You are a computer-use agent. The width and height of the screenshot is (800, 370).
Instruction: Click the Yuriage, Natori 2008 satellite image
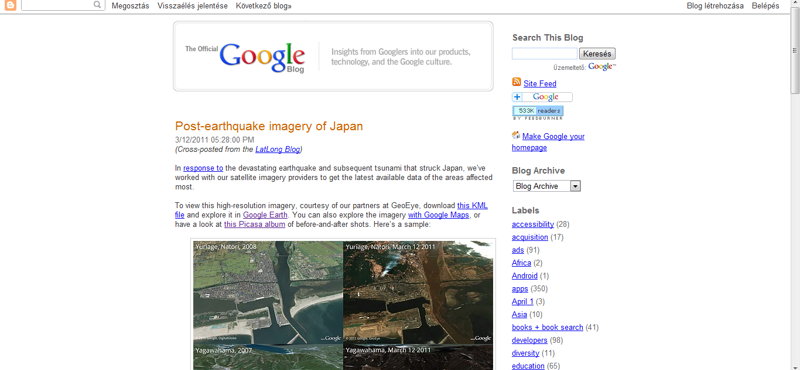(x=268, y=292)
